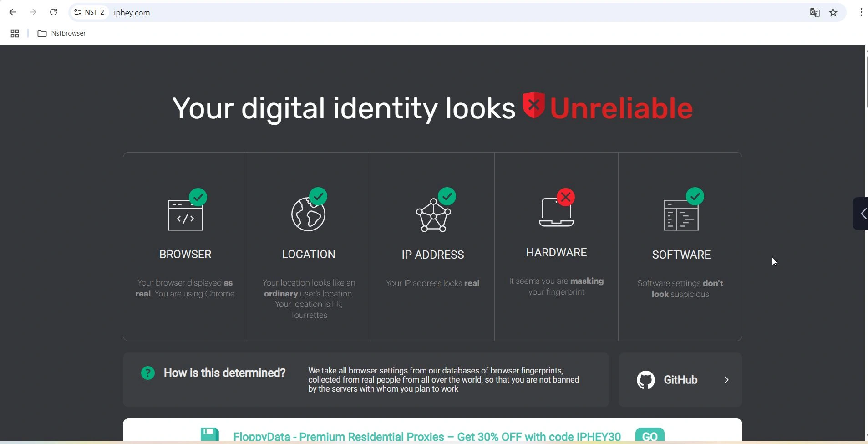Click the browser forward arrow

(33, 12)
